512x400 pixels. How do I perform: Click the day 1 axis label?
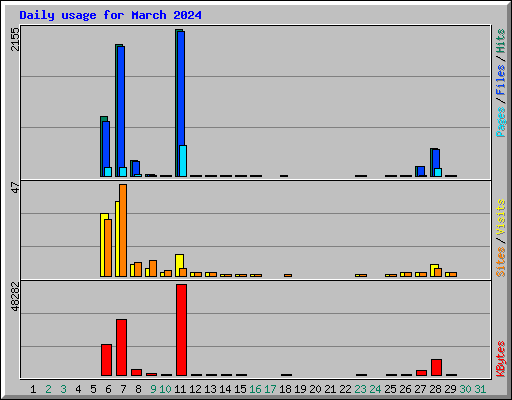coord(33,389)
